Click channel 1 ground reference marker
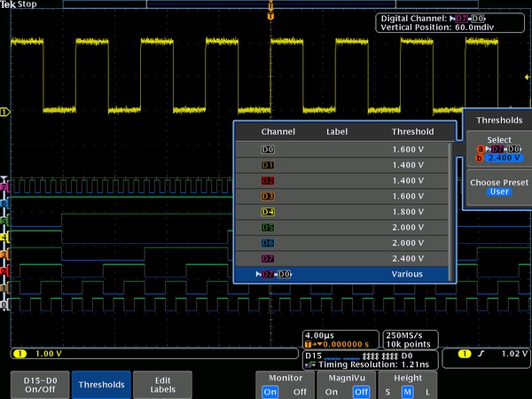Screen dimensions: 532x399 (x=4, y=112)
